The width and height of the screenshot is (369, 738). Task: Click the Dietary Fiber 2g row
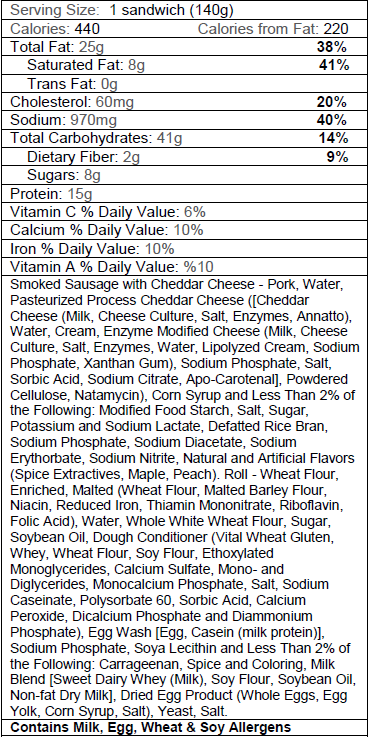184,157
